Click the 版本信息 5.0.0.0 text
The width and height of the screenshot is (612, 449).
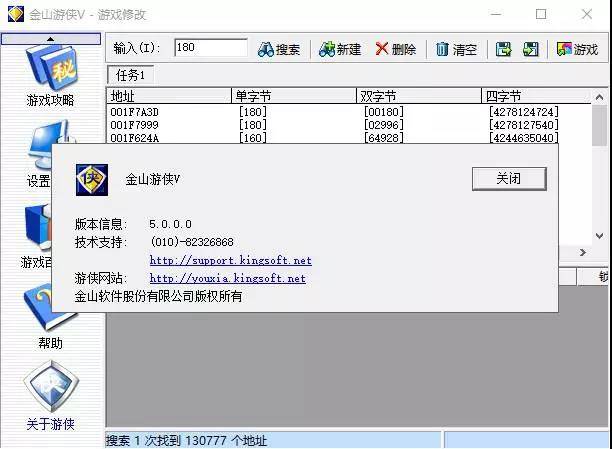133,224
